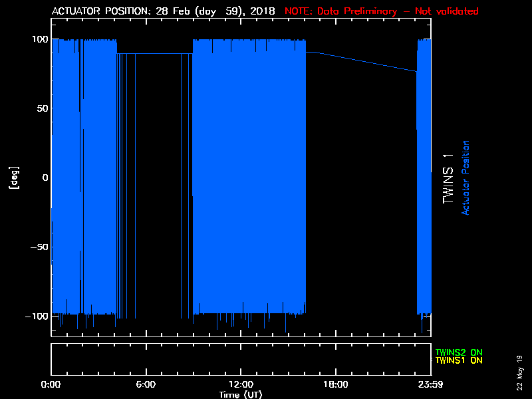The height and width of the screenshot is (399, 532).
Task: Click the 22 May 19 date stamp
Action: tap(520, 372)
